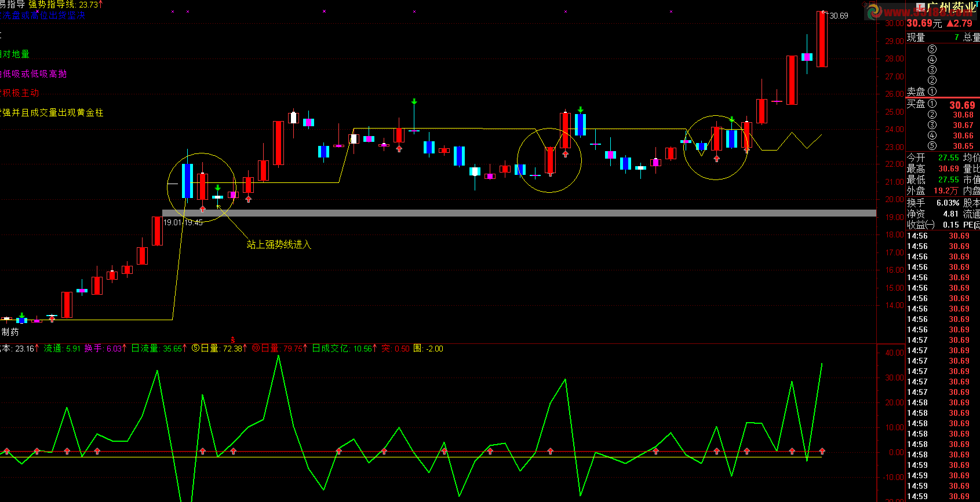
Task: Click the 最低 value 27.55
Action: 949,180
